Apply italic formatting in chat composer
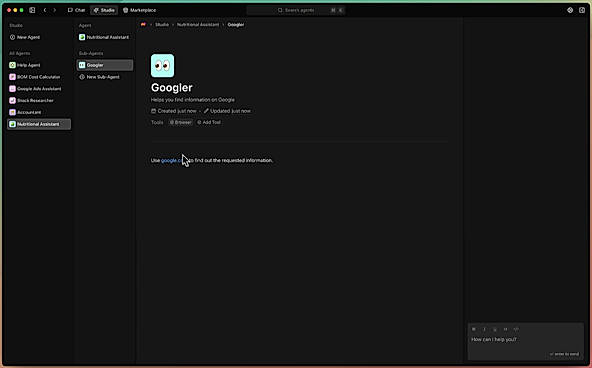592x368 pixels. point(484,329)
